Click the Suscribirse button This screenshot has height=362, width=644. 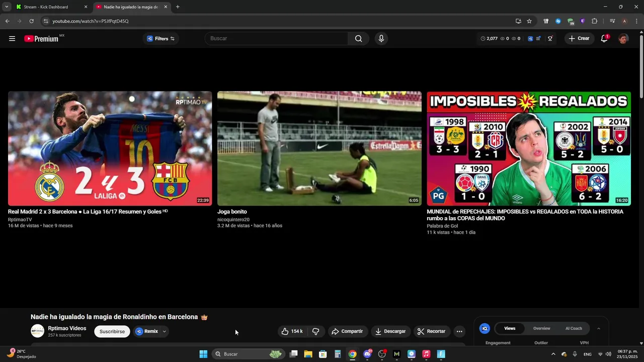(112, 331)
